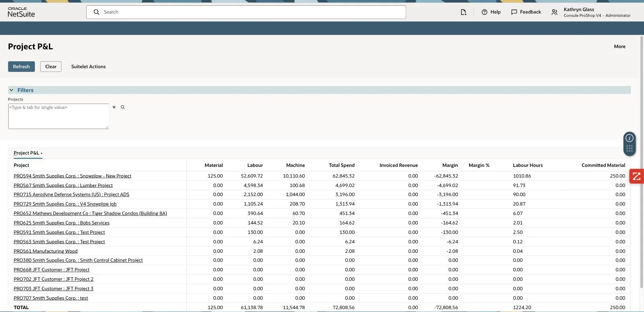Open PRO591 Test Project link
This screenshot has height=312, width=644.
tap(59, 232)
